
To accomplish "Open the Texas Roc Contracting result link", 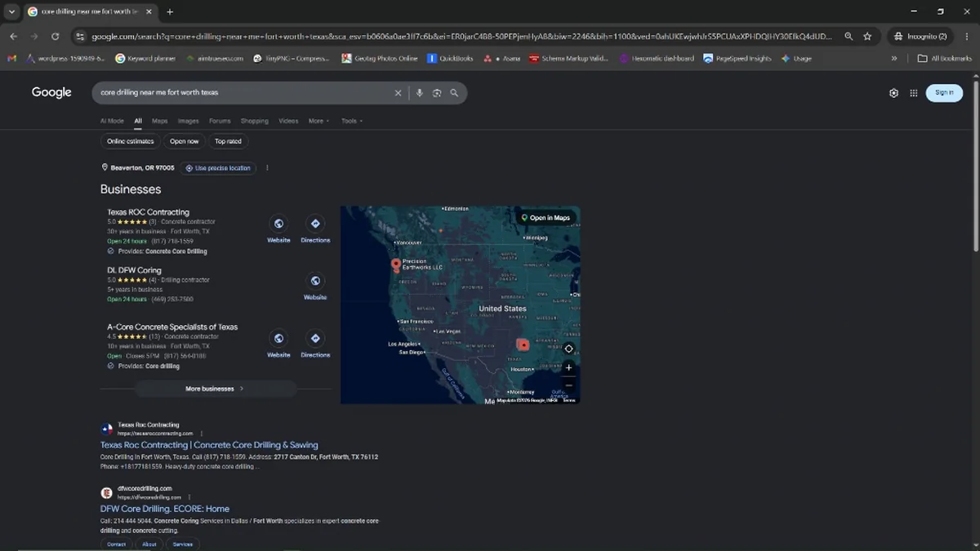I will coord(209,445).
